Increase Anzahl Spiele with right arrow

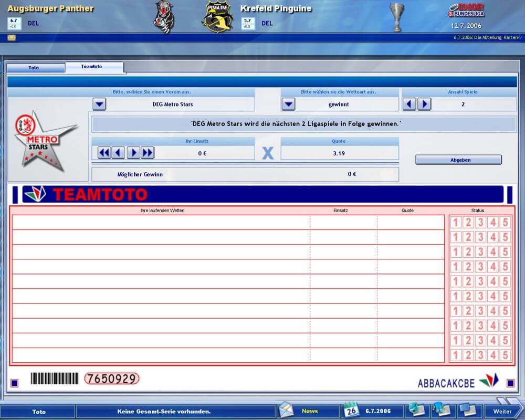(424, 104)
